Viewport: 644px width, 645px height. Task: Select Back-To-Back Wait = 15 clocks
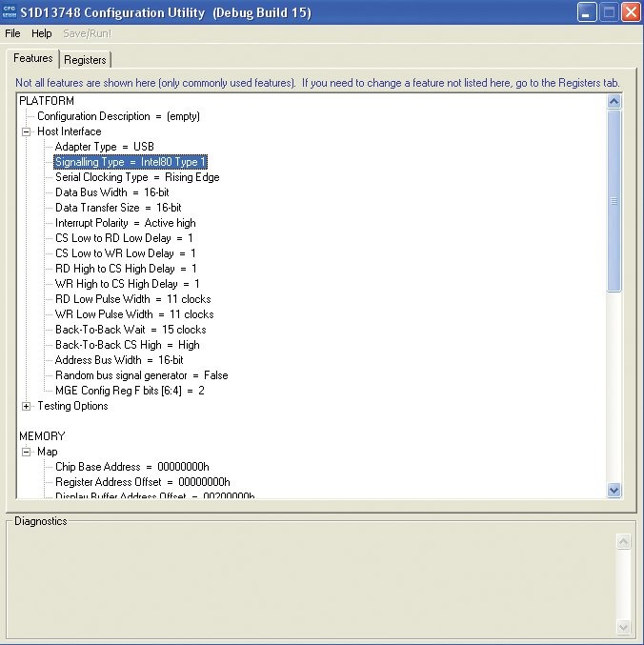tap(131, 330)
